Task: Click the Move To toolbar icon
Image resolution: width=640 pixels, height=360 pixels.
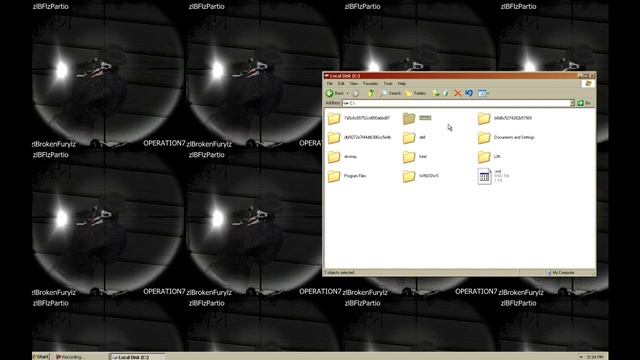Action: click(x=436, y=93)
